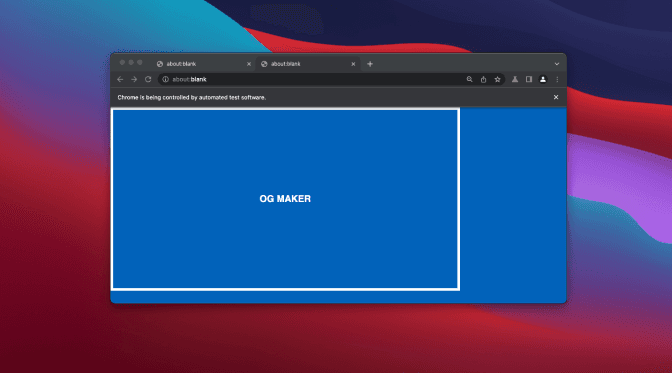The height and width of the screenshot is (373, 672).
Task: Toggle the side panel icon
Action: (x=529, y=79)
